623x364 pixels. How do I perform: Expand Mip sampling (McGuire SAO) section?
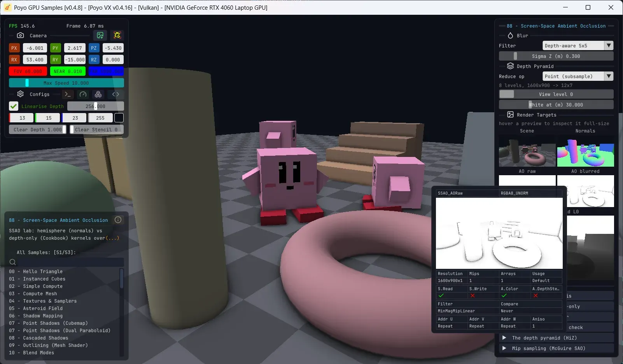point(556,348)
